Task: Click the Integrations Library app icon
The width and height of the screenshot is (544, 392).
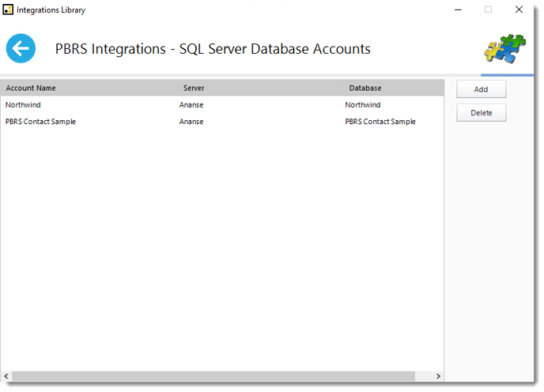Action: (x=8, y=9)
